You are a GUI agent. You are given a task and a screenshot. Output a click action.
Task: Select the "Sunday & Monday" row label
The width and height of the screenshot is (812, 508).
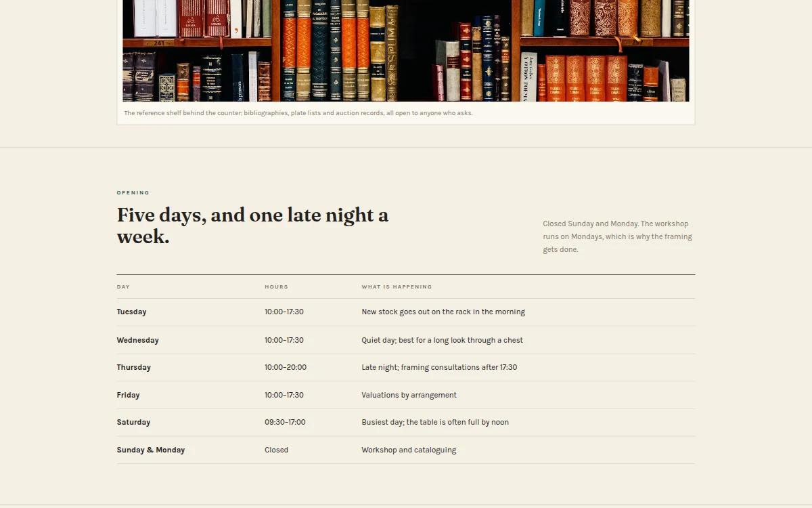click(x=150, y=450)
